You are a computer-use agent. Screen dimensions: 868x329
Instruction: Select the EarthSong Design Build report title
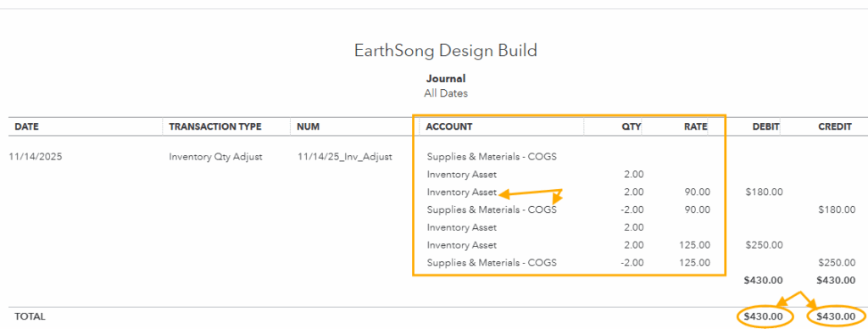446,51
